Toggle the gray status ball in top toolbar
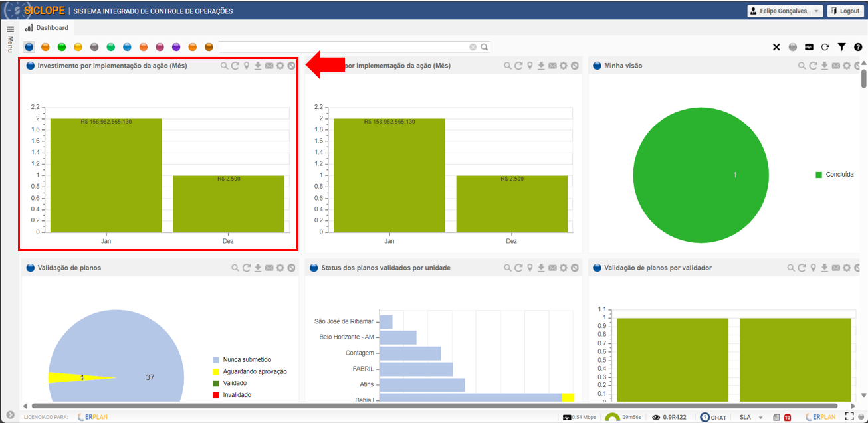The image size is (868, 423). click(x=792, y=47)
